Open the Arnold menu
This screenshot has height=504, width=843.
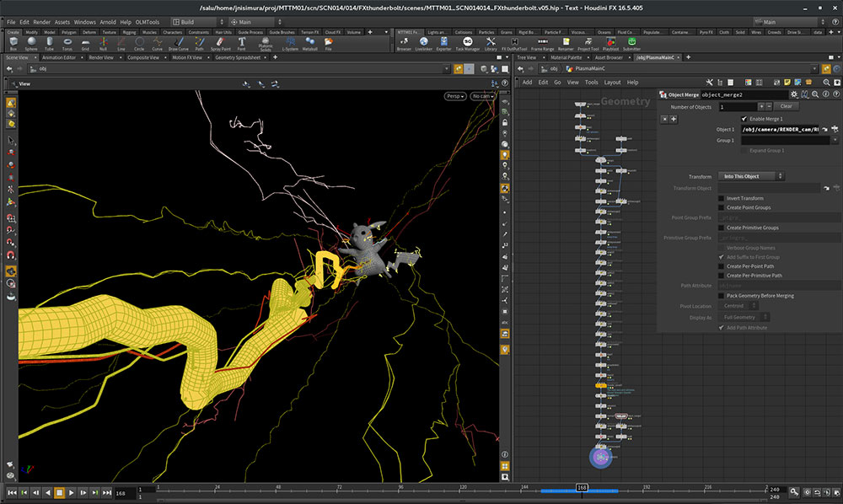coord(108,22)
